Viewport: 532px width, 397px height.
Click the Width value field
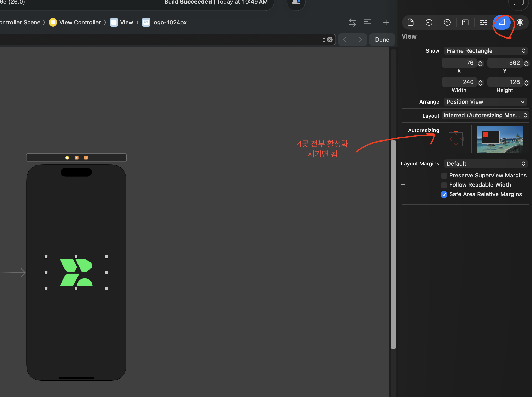[459, 82]
